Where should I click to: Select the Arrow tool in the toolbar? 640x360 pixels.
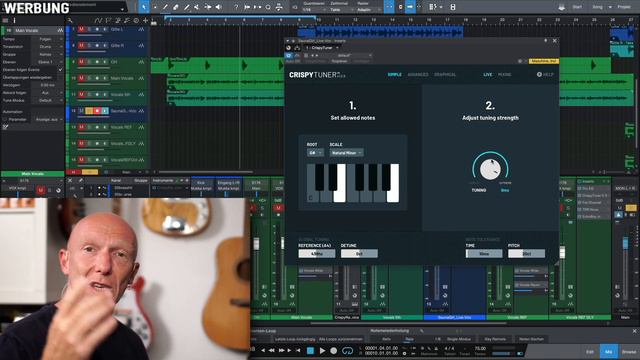(144, 7)
